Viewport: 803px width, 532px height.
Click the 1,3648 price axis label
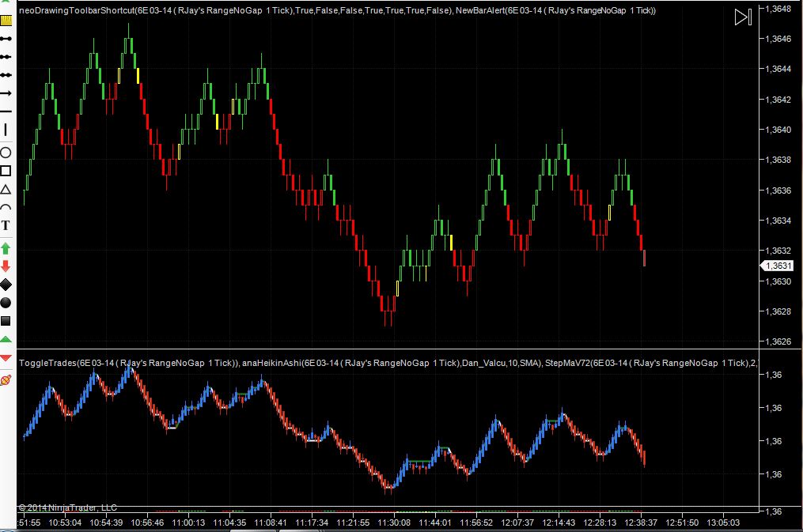(x=778, y=9)
